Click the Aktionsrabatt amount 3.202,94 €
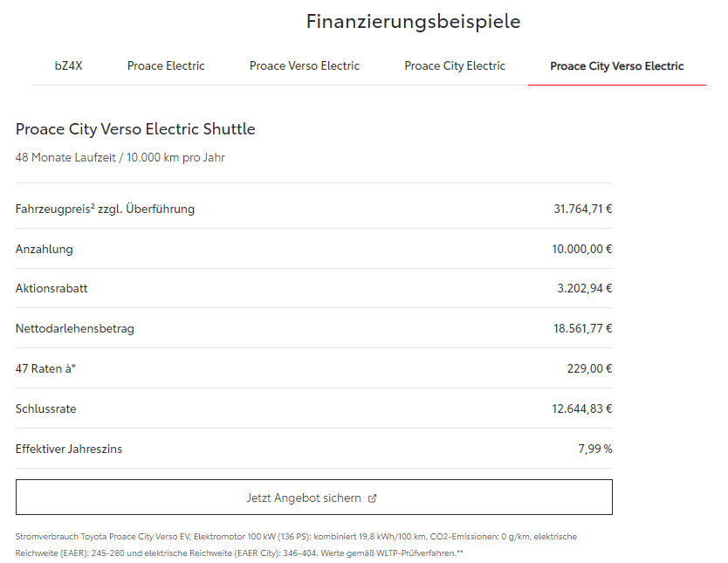The width and height of the screenshot is (728, 563). [x=582, y=289]
